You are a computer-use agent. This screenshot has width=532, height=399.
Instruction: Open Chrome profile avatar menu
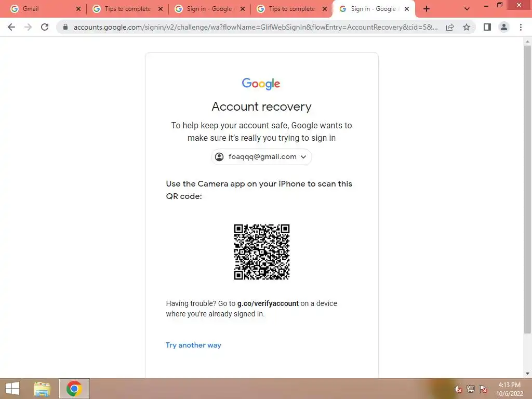point(504,27)
